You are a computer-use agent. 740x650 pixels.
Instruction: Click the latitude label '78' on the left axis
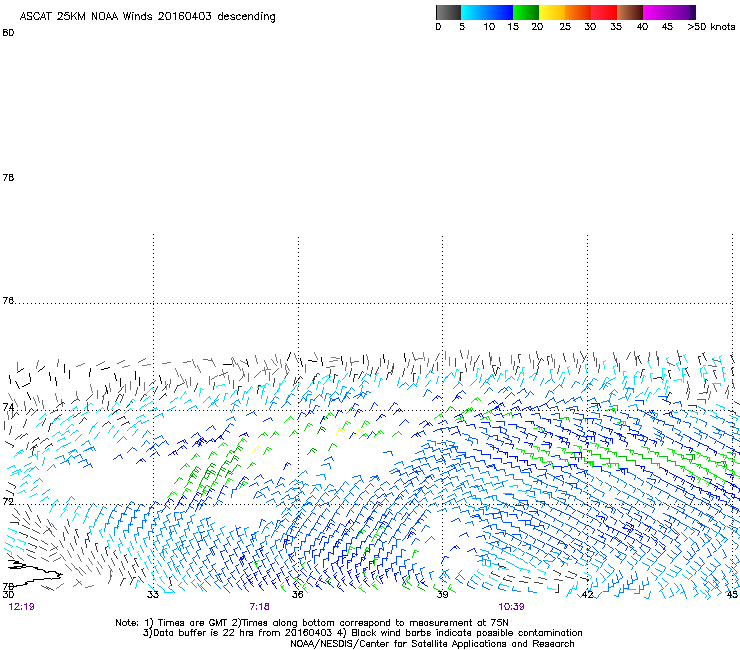(x=8, y=177)
